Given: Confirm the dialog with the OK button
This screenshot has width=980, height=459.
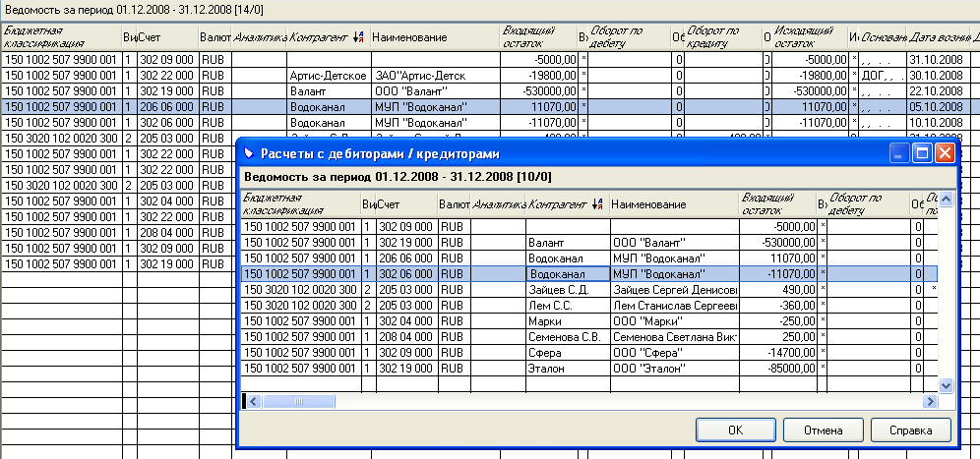Looking at the screenshot, I should click(736, 430).
